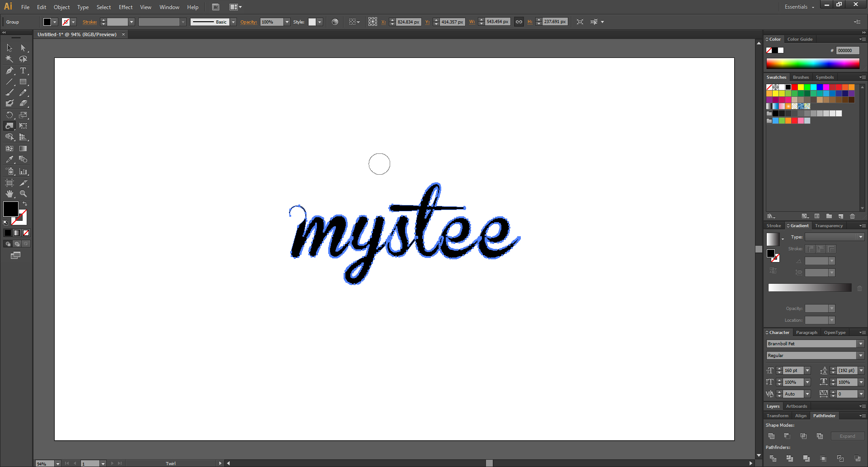Select the Type tool
The height and width of the screenshot is (467, 868).
coord(23,71)
